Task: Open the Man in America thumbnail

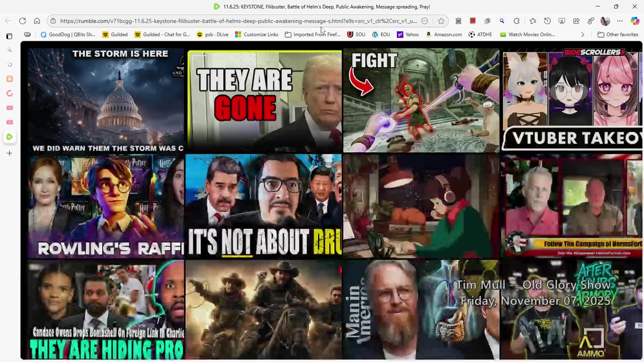Action: (x=421, y=310)
